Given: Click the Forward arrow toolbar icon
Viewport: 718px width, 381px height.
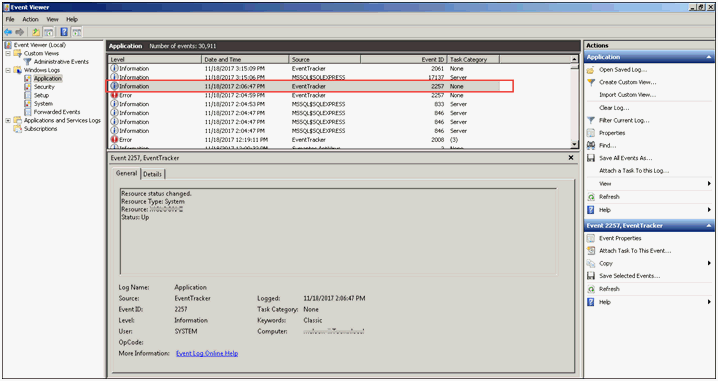Looking at the screenshot, I should tap(19, 32).
